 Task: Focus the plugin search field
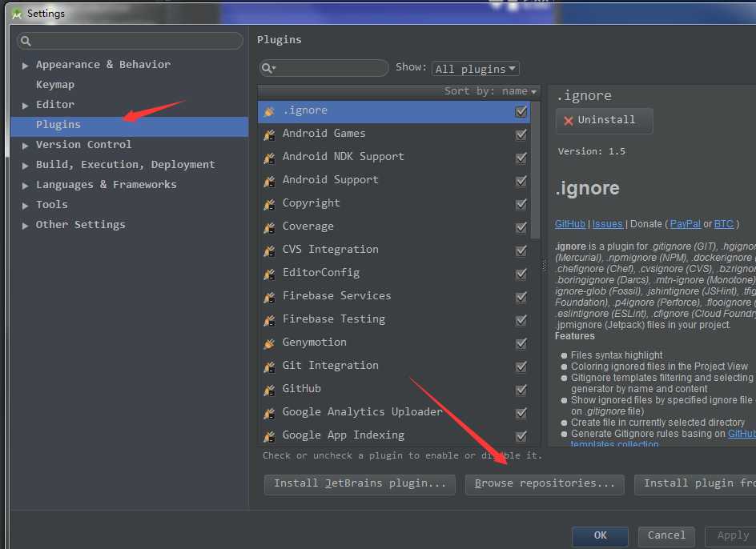(324, 69)
